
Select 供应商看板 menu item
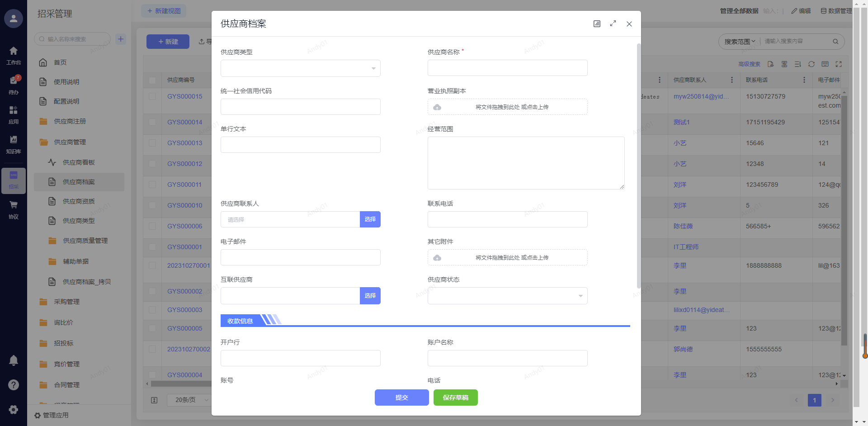pyautogui.click(x=79, y=162)
